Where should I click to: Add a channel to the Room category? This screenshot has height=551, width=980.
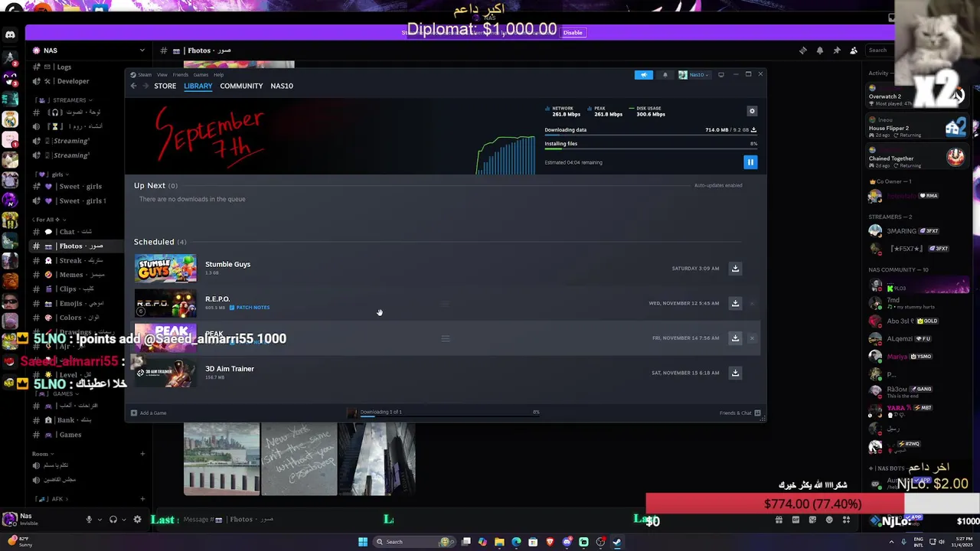(x=142, y=454)
